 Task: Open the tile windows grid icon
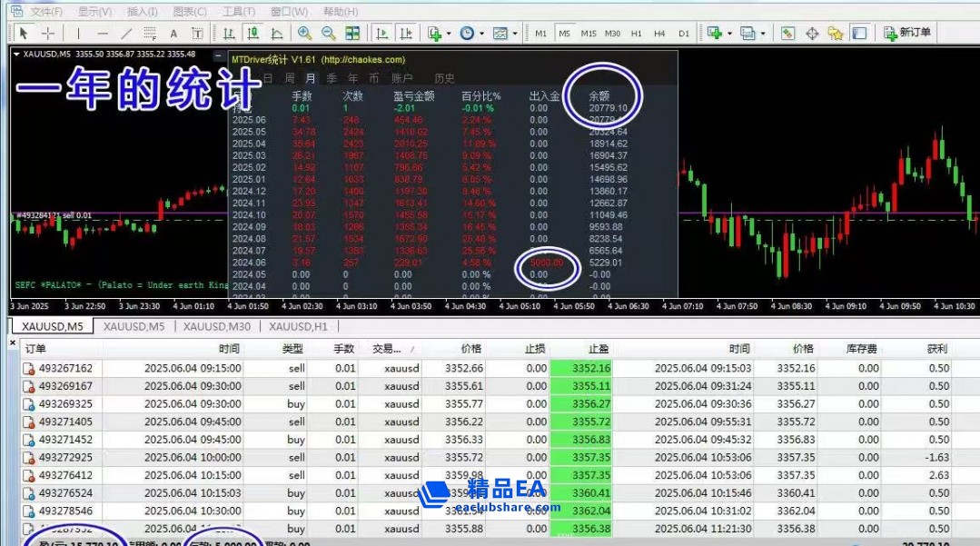(x=352, y=34)
